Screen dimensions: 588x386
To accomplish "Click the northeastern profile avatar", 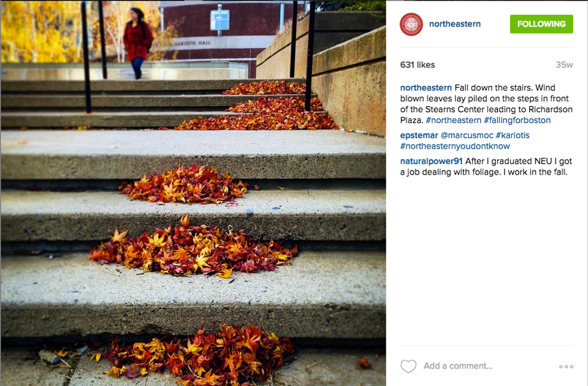I will (412, 24).
